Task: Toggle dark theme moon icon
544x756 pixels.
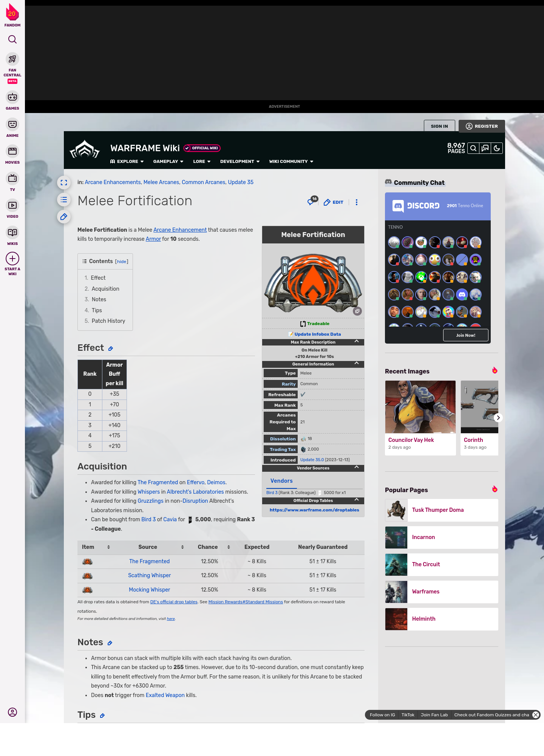Action: pyautogui.click(x=497, y=148)
